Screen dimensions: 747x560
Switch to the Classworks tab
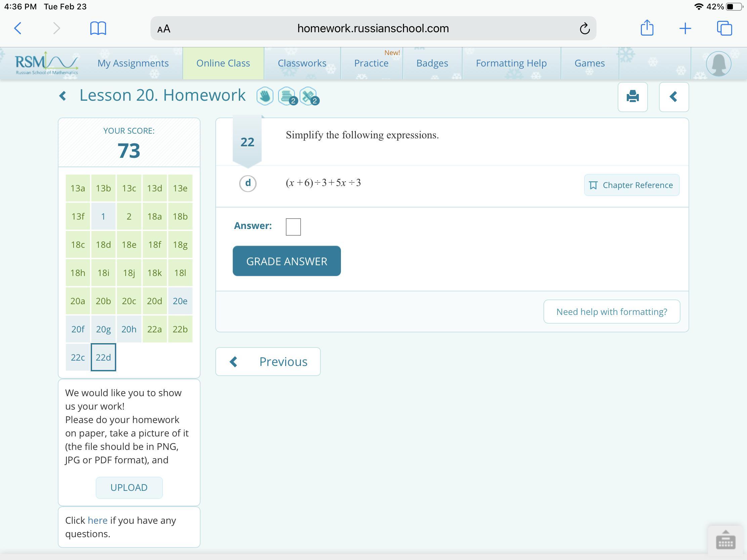(302, 63)
